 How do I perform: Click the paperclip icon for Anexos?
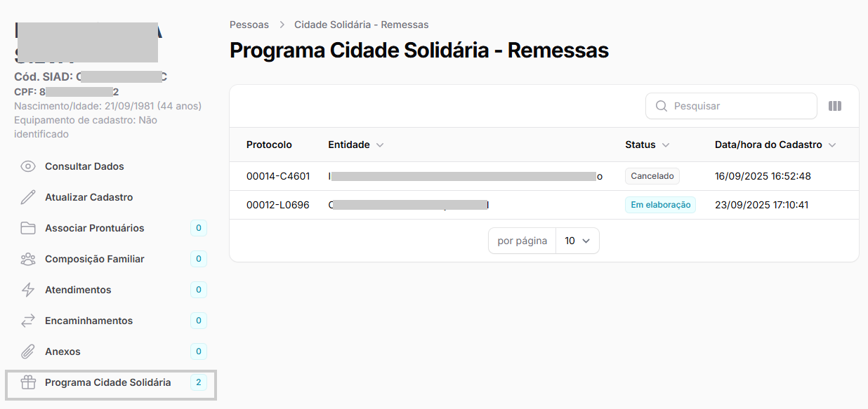28,351
